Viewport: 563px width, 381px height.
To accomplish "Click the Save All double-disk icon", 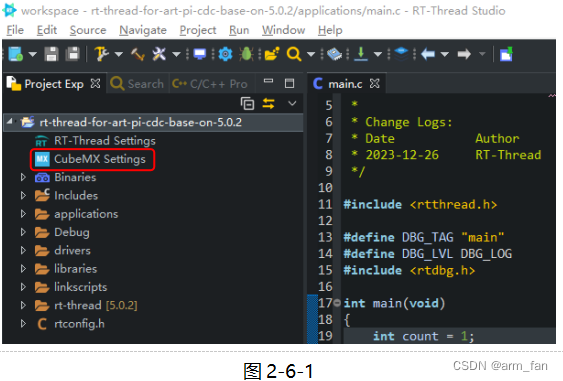I will [73, 54].
